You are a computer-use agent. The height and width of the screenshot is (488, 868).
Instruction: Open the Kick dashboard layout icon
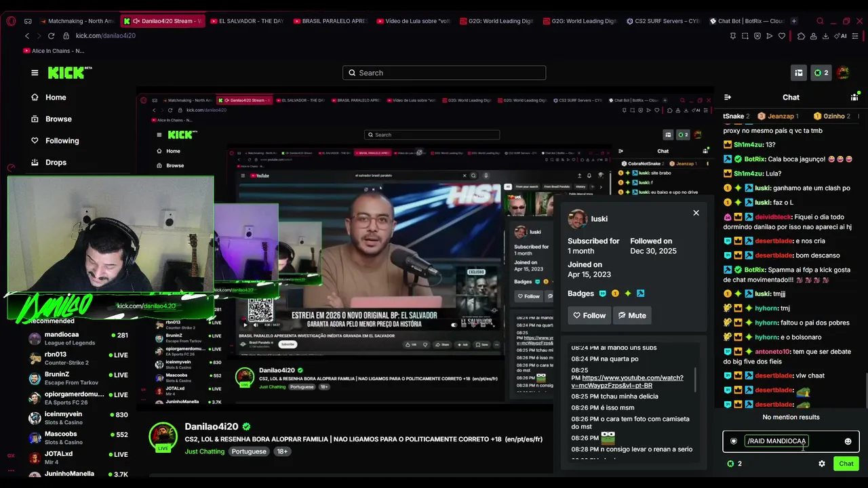pos(799,73)
